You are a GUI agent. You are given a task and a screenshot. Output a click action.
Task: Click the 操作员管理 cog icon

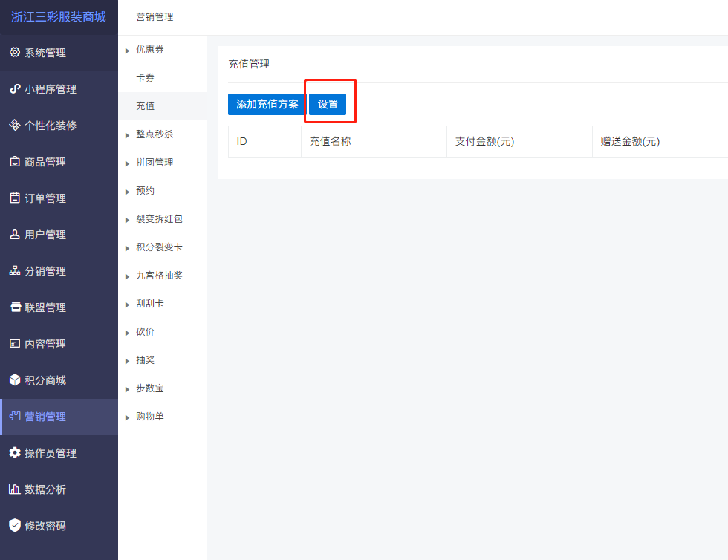click(15, 453)
